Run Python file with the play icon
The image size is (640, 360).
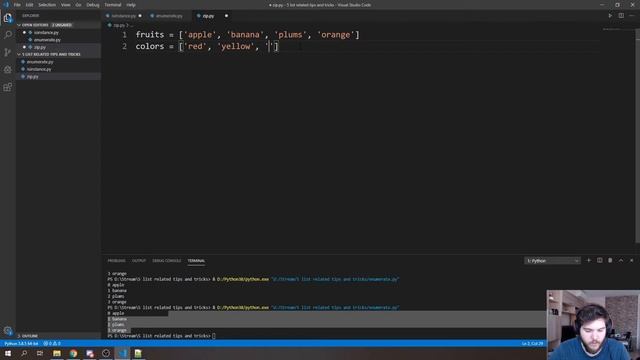[610, 16]
